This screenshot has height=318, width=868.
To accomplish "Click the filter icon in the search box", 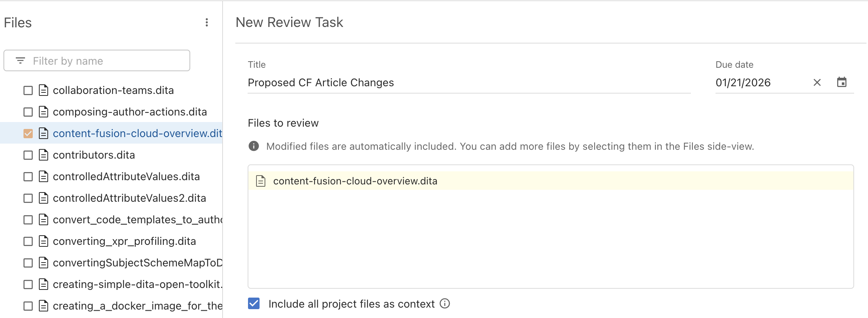I will (x=20, y=61).
